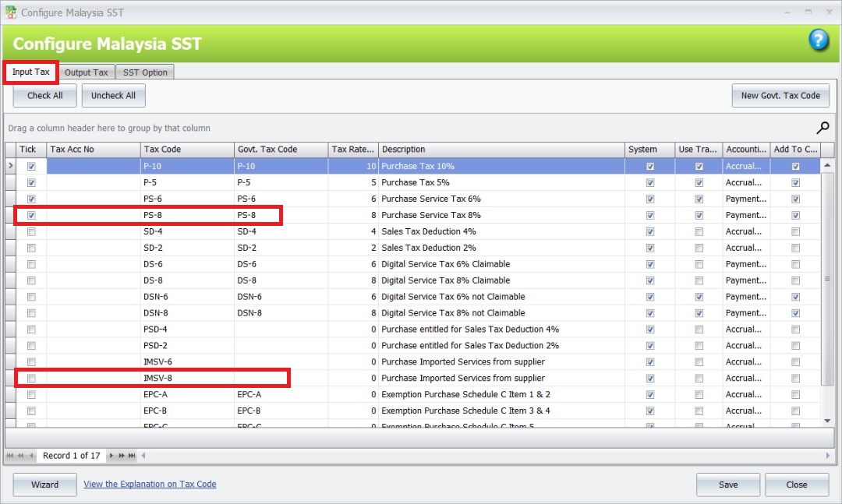Click the application icon in title bar
Screen dimensions: 842x504
click(x=11, y=12)
